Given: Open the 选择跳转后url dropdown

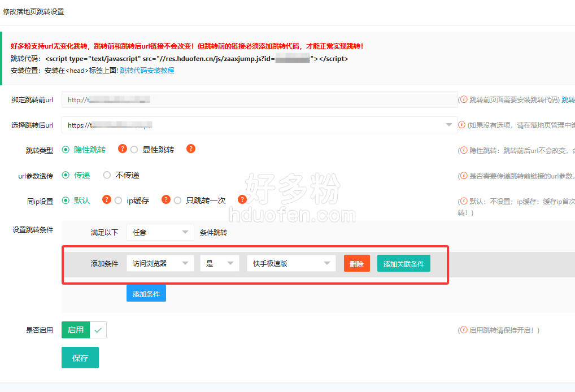Looking at the screenshot, I should (x=260, y=125).
